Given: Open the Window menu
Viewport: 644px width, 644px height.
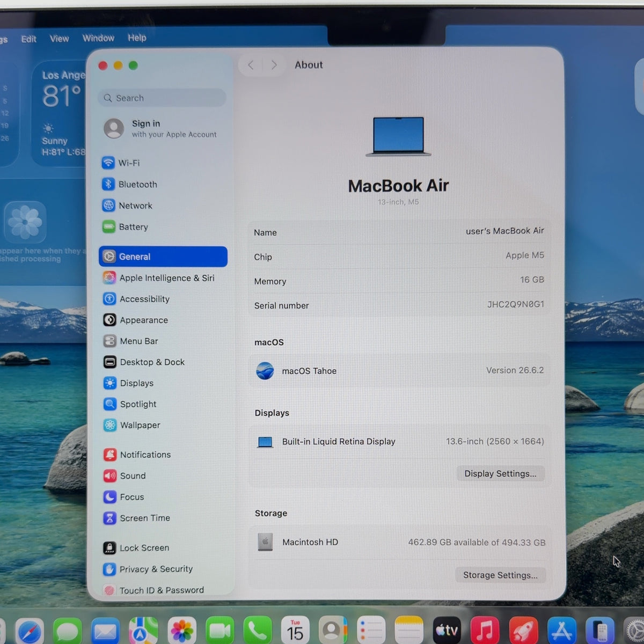Looking at the screenshot, I should [98, 38].
